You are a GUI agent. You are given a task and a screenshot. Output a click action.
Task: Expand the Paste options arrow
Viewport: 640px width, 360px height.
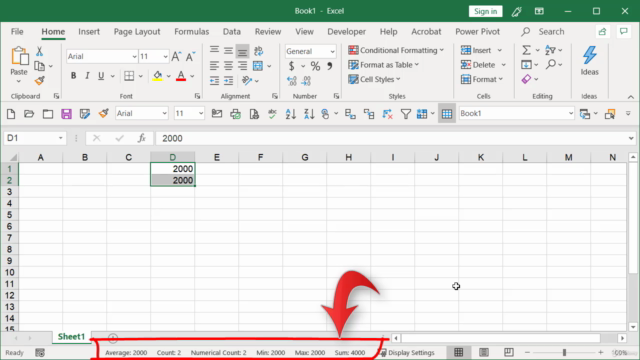click(x=18, y=82)
